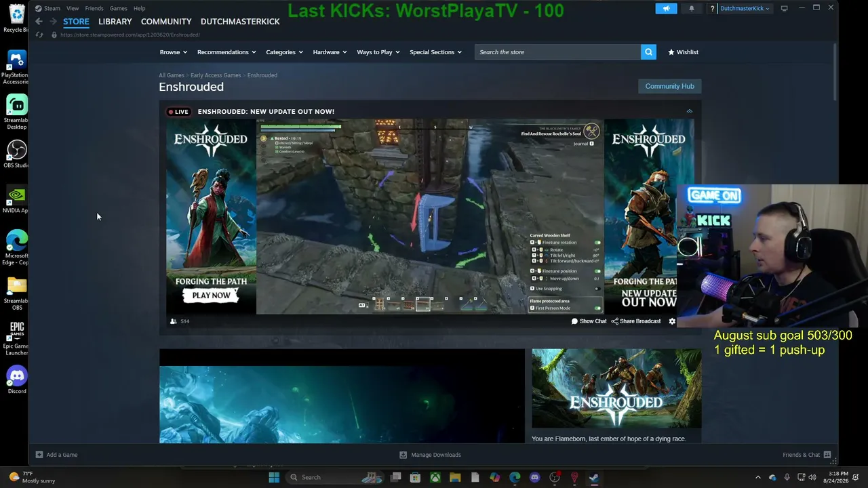Click the Enshrouded breadcrumb link
This screenshot has width=868, height=488.
coord(262,75)
